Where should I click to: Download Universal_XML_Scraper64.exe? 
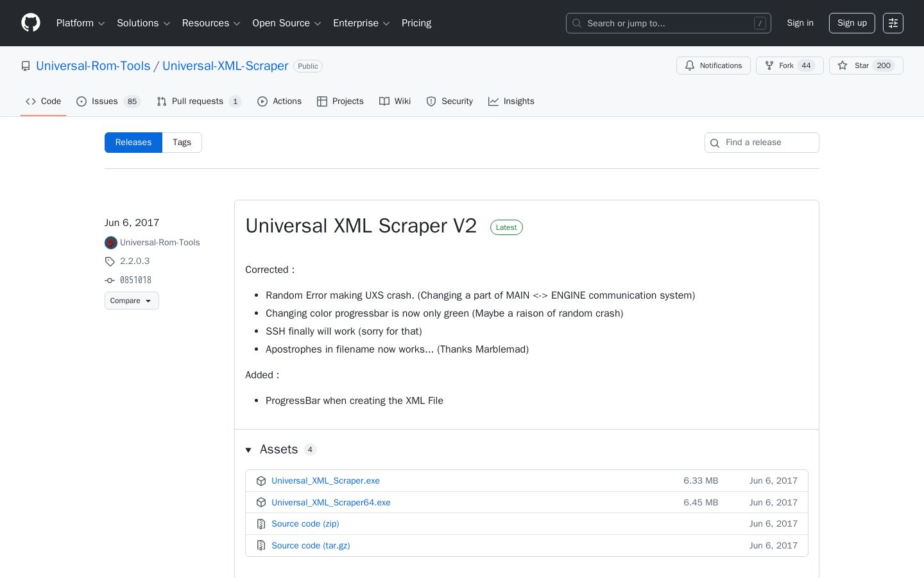point(331,503)
